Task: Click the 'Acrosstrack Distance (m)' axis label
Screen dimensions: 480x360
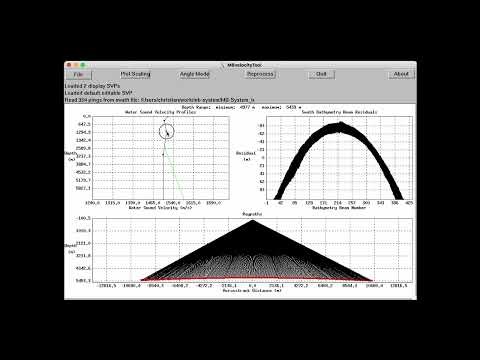Action: tap(252, 291)
